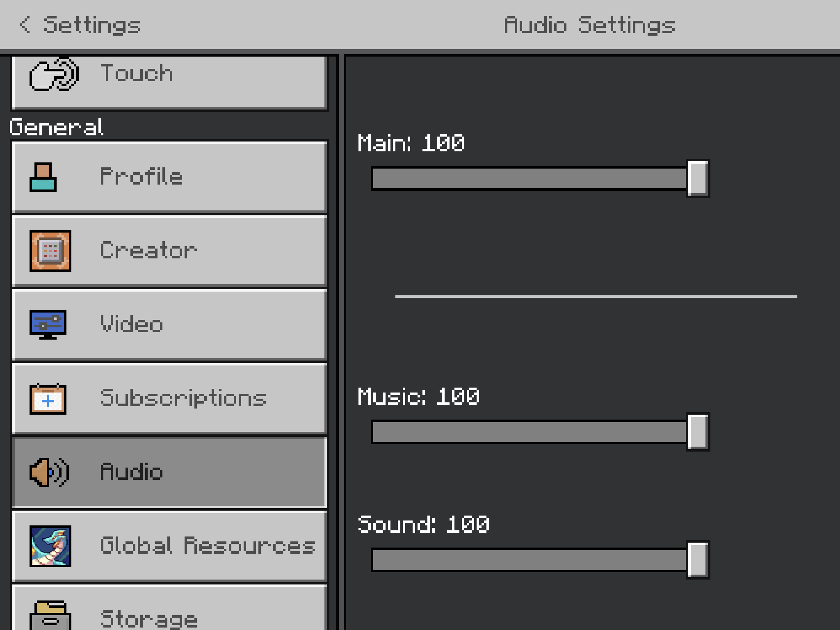
Task: Select the Subscriptions label
Action: 183,398
